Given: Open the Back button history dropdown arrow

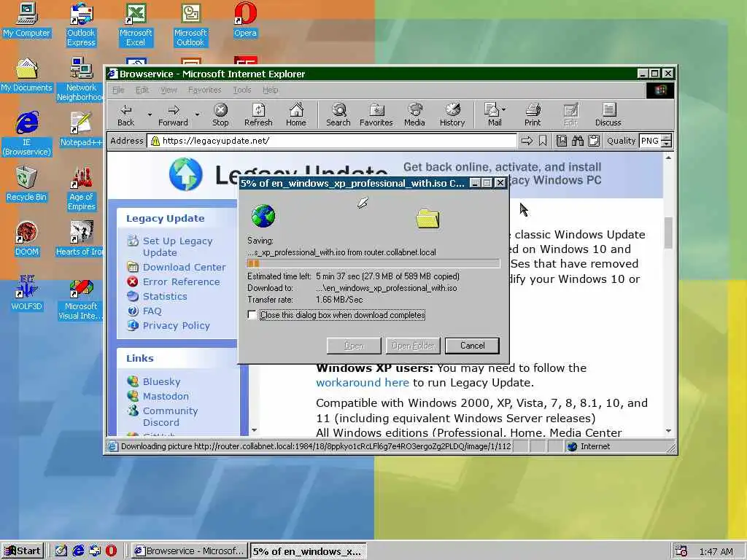Looking at the screenshot, I should [149, 114].
